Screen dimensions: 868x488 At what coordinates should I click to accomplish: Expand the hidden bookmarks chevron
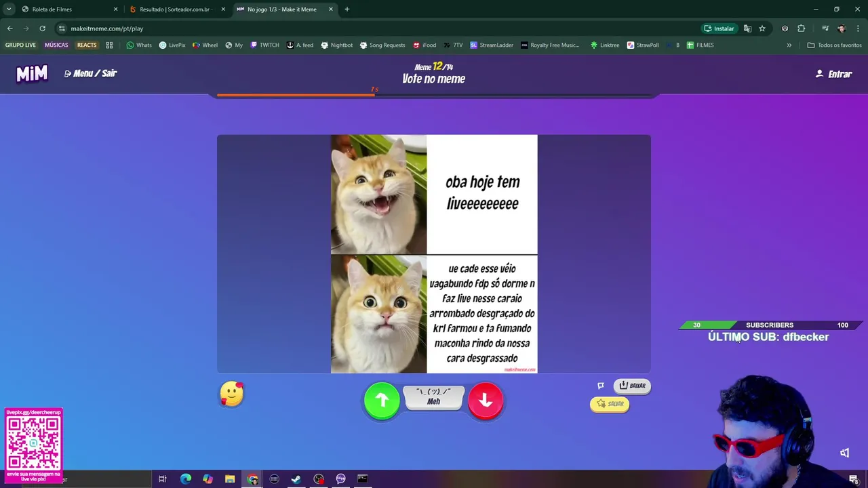tap(789, 45)
